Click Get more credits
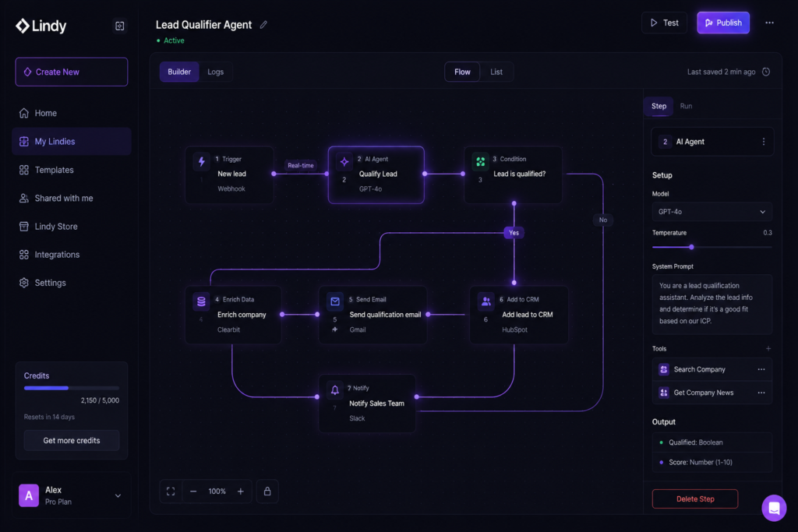 71,440
